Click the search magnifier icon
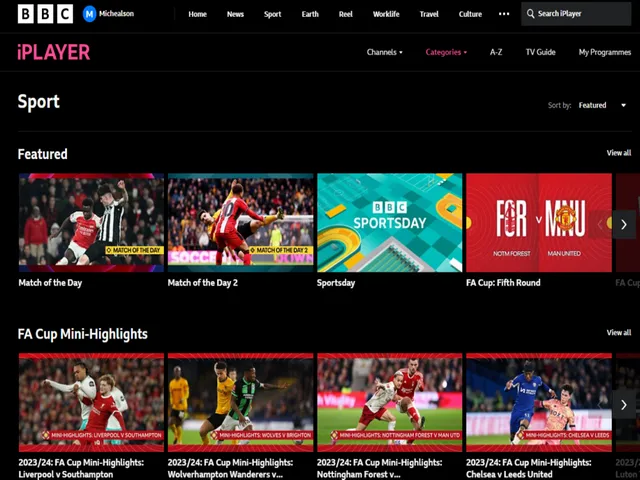The image size is (640, 480). click(530, 14)
